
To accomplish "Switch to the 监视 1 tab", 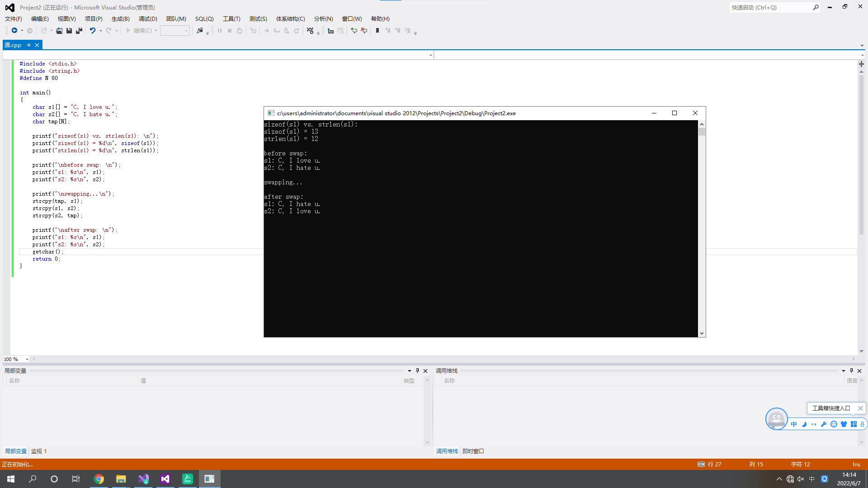I will tap(39, 451).
